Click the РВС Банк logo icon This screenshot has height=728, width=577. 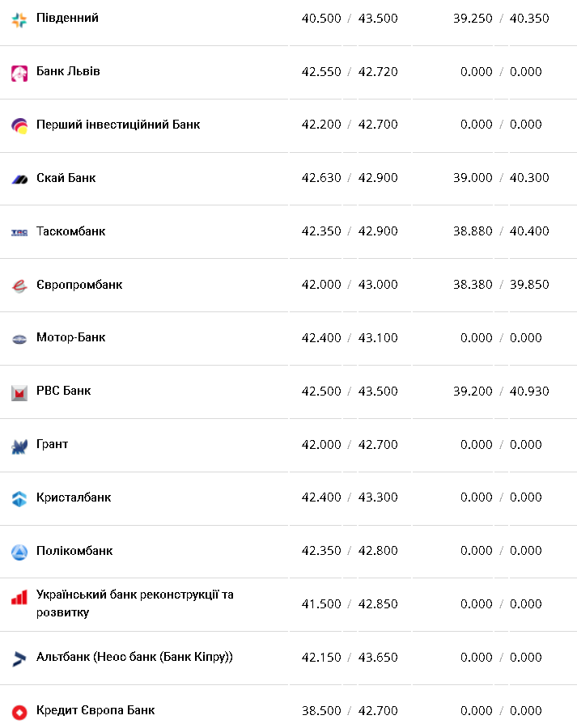pos(19,392)
